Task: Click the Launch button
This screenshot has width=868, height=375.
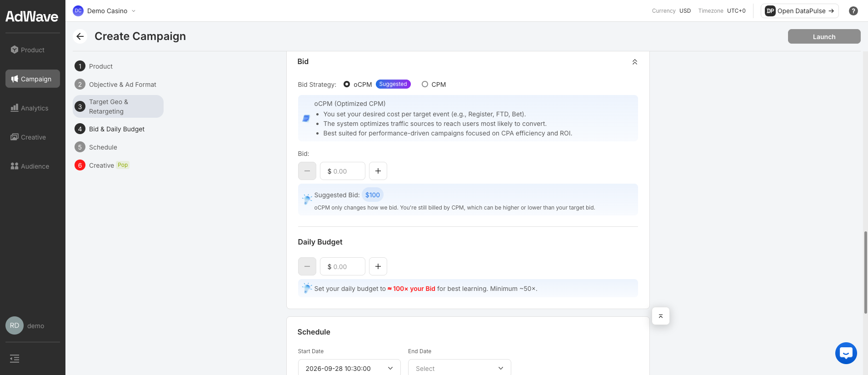Action: (x=824, y=36)
